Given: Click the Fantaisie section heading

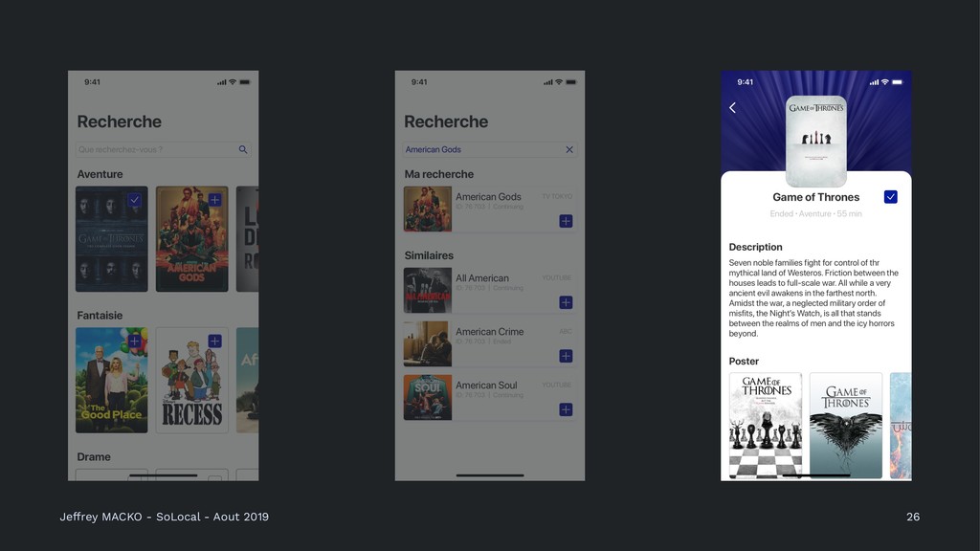Looking at the screenshot, I should point(100,316).
